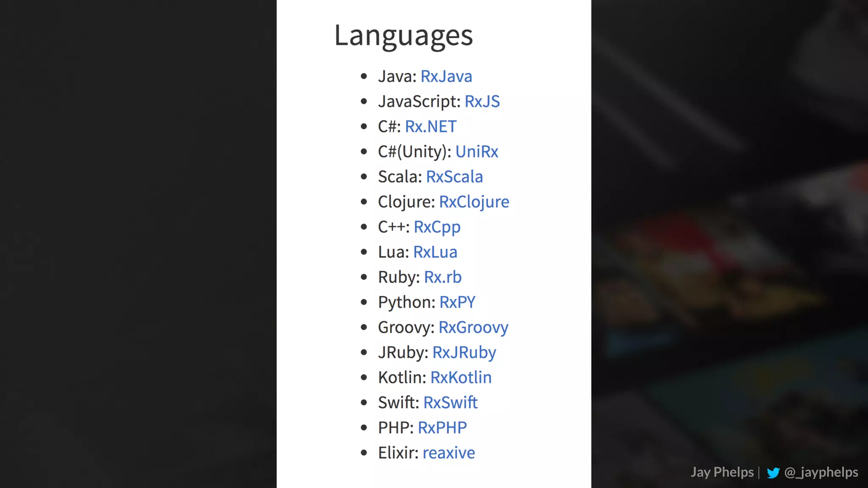Open the RxScala link
The height and width of the screenshot is (488, 868).
point(454,177)
